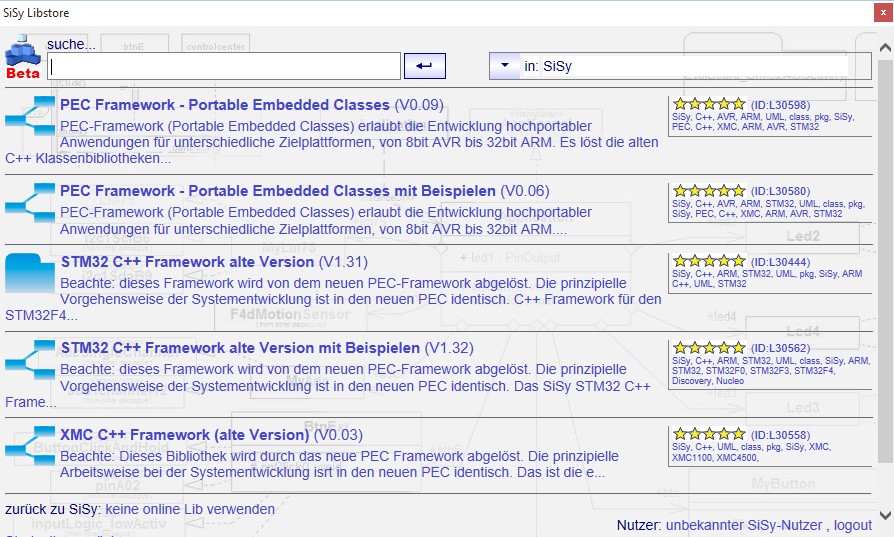Click the ID:L30598 label text
894x537 pixels.
point(781,105)
